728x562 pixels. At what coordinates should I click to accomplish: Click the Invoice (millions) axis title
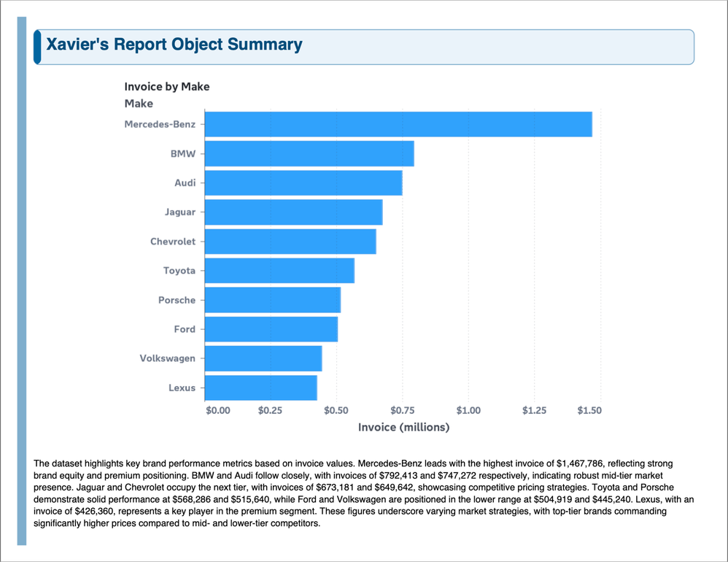click(x=403, y=427)
